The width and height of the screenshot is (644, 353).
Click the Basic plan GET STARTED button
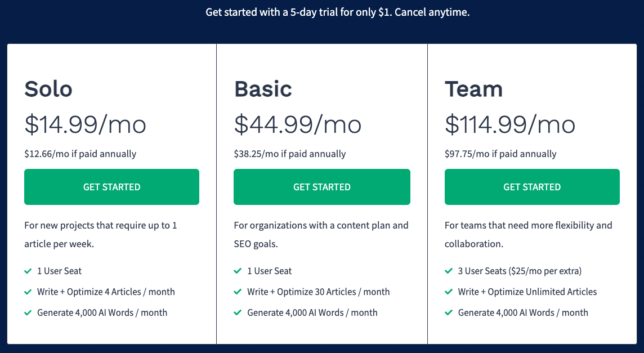322,187
